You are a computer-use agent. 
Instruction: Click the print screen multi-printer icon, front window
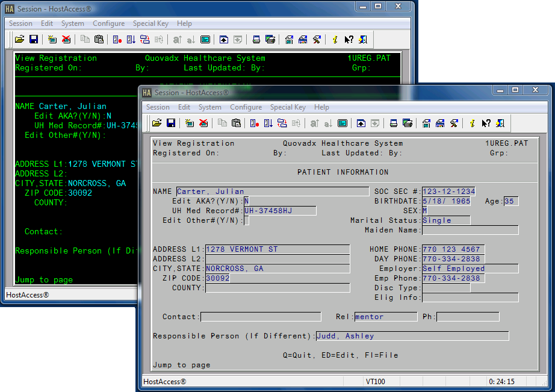408,123
